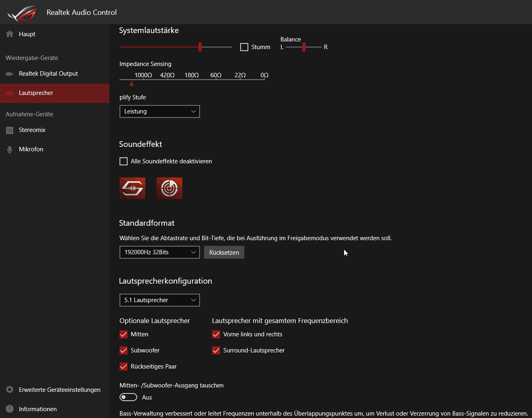Click the Lautsprecher speaker icon

coord(10,93)
